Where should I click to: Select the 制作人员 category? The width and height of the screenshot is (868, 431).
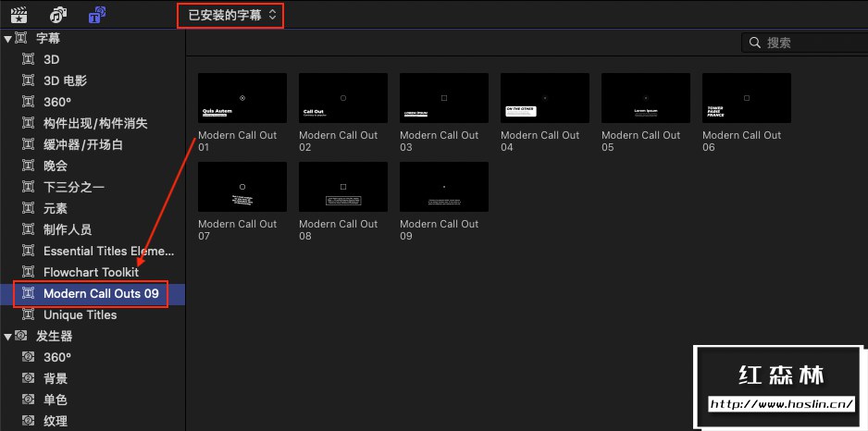click(68, 229)
